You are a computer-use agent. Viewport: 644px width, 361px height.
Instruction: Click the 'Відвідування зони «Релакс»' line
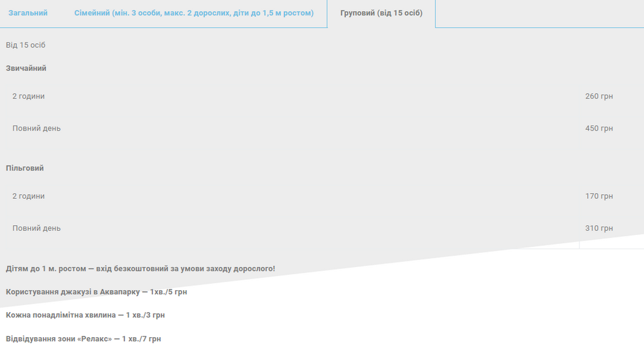pos(59,338)
